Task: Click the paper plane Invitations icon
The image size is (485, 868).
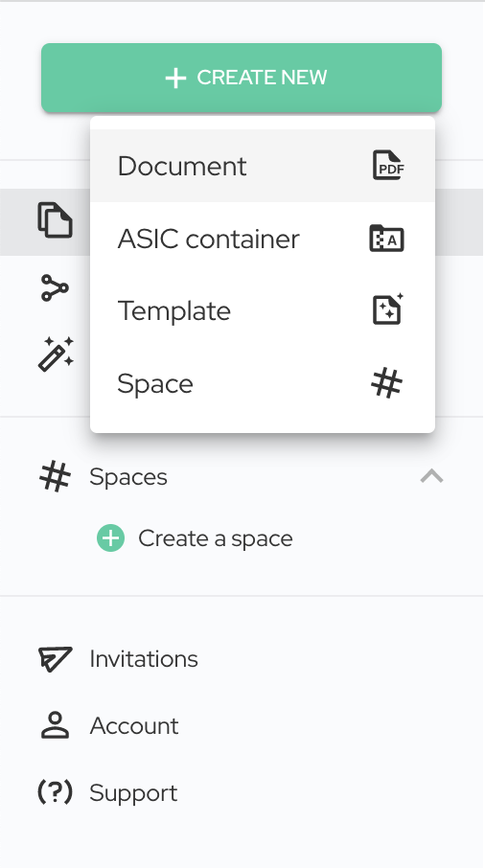Action: click(x=55, y=659)
